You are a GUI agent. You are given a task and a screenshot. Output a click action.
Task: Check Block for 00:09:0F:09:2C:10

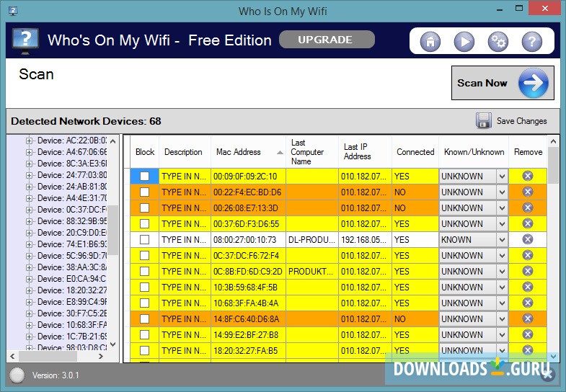pyautogui.click(x=144, y=176)
